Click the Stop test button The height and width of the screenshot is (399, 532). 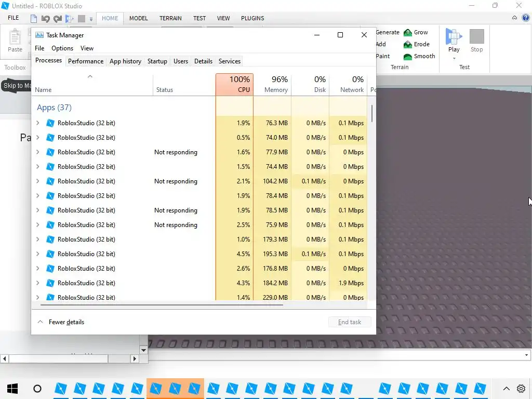click(x=477, y=41)
